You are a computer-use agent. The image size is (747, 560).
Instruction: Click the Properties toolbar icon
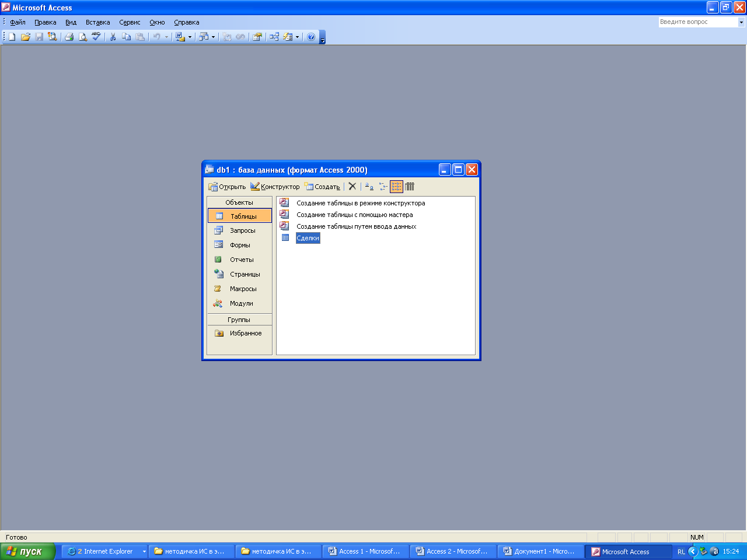pos(257,37)
